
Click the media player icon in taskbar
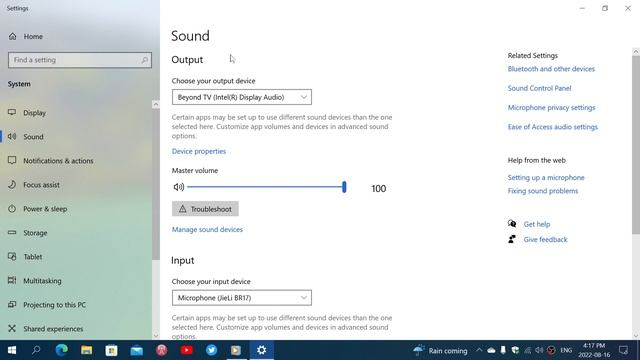coord(236,350)
